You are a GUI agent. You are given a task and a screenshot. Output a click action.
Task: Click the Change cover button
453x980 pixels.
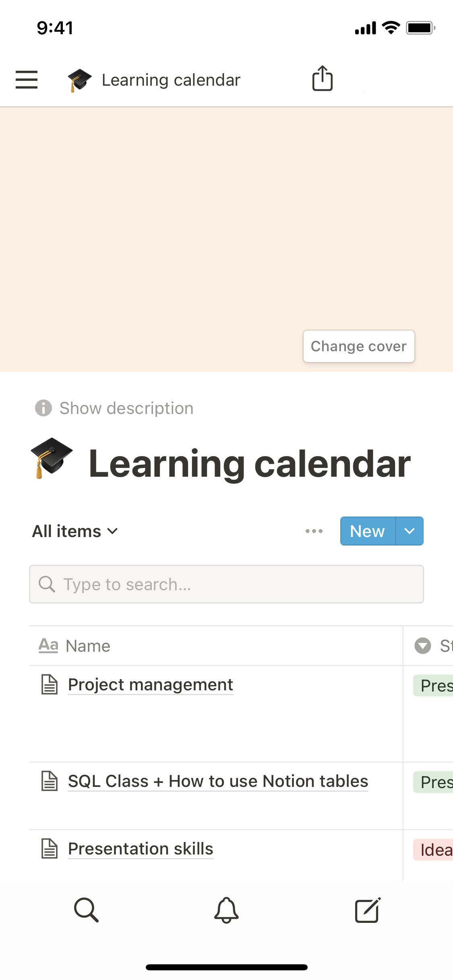tap(358, 346)
